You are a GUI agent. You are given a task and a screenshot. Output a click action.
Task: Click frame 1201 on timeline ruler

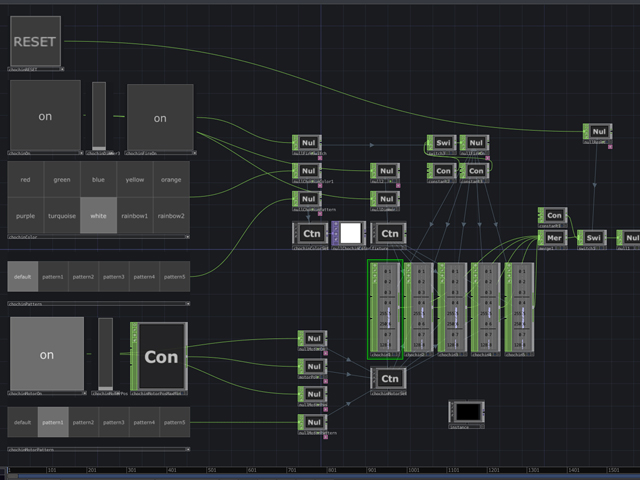tap(493, 470)
